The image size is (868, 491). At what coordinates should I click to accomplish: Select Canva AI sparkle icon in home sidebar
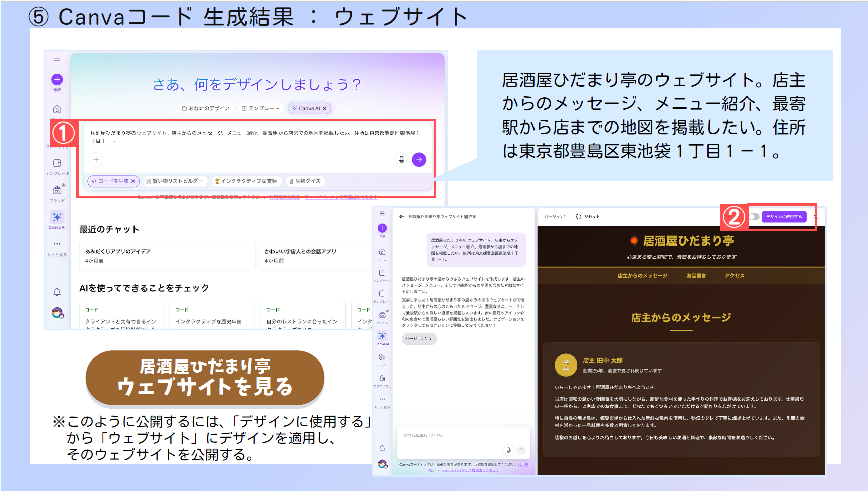tap(57, 217)
